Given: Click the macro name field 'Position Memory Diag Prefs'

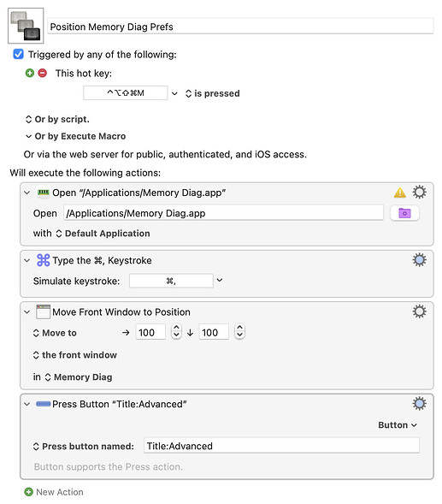Looking at the screenshot, I should 240,27.
